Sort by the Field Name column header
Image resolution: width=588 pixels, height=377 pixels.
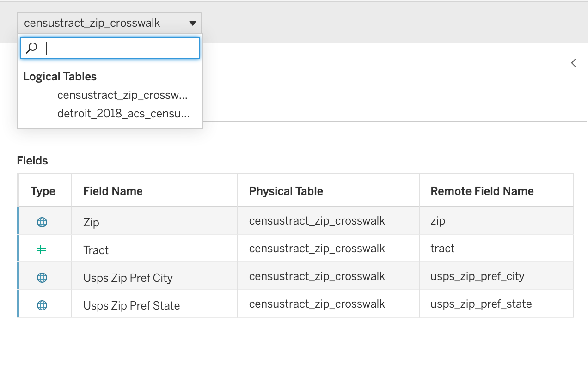click(x=113, y=191)
